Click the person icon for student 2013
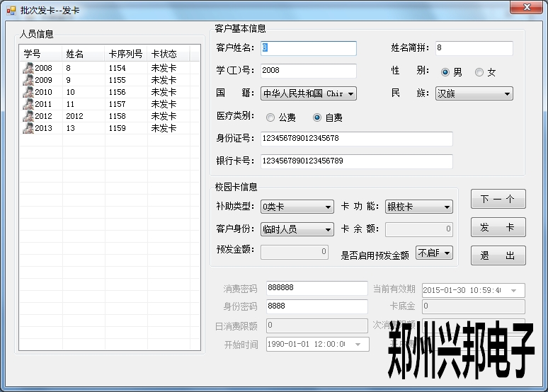The image size is (548, 392). pos(28,128)
